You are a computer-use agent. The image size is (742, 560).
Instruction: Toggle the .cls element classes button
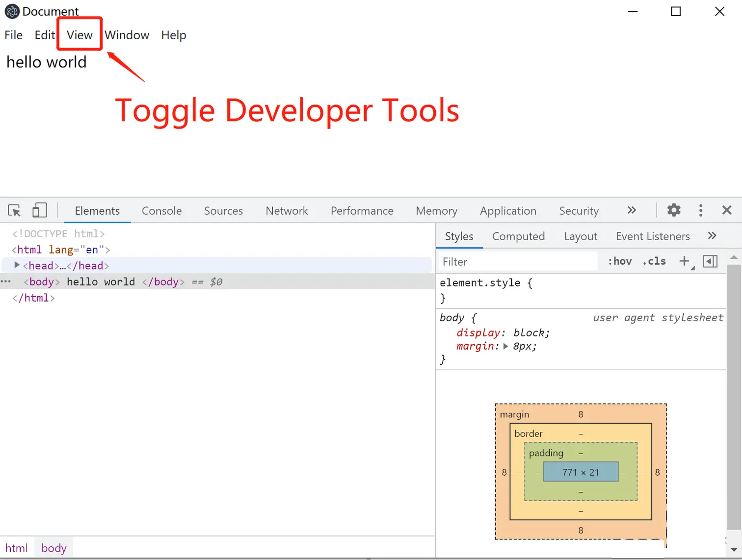click(654, 261)
